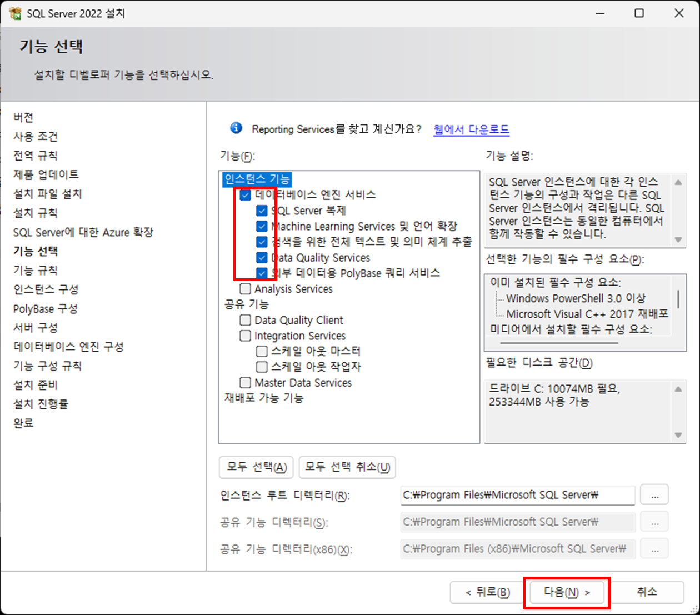
Task: Uncheck 데이터베이스 엔진 서비스 checkbox
Action: (246, 195)
